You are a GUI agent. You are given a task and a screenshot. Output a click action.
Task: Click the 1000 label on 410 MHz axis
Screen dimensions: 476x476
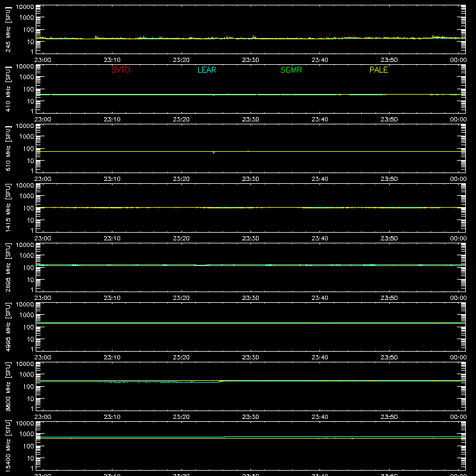point(27,77)
